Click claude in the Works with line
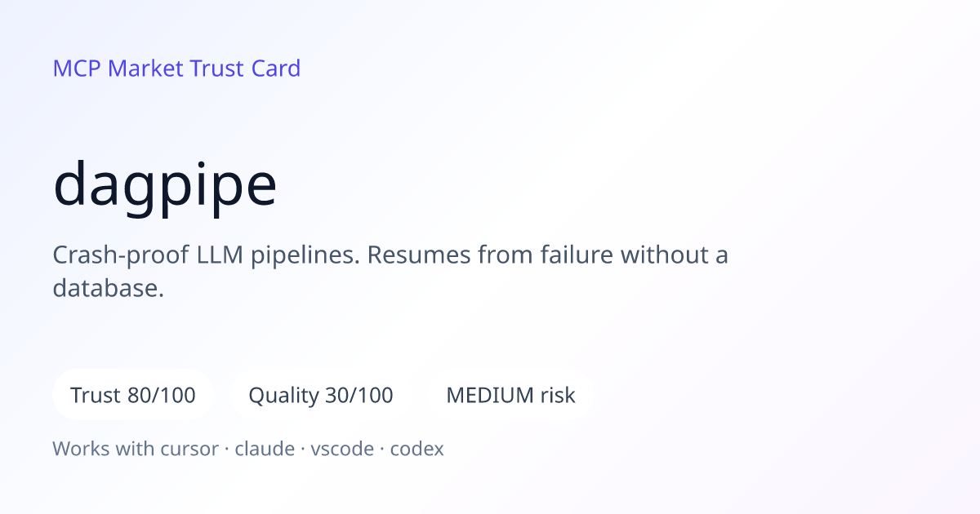Screen dimensions: 980x514 (265, 449)
